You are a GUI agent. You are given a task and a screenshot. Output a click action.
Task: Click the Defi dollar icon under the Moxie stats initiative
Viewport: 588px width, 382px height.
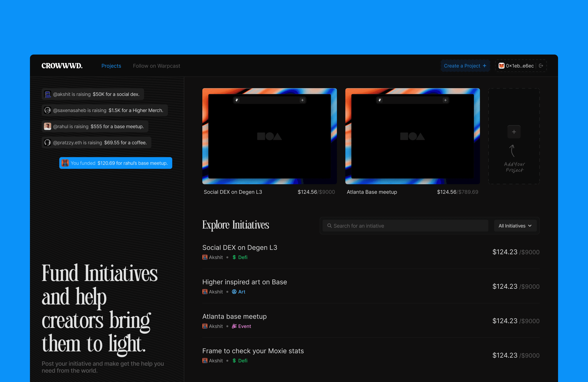pos(234,361)
